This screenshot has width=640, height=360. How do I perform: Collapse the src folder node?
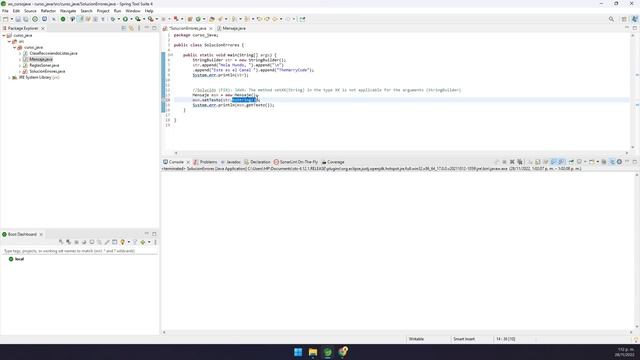[9, 41]
